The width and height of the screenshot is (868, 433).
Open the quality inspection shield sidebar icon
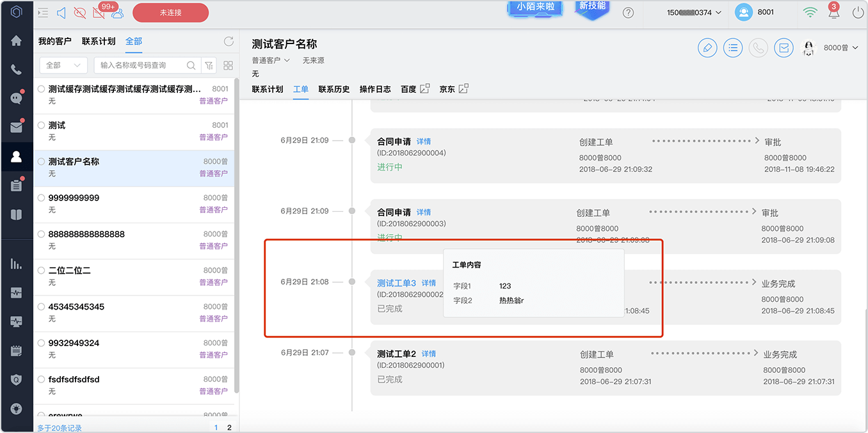coord(16,379)
